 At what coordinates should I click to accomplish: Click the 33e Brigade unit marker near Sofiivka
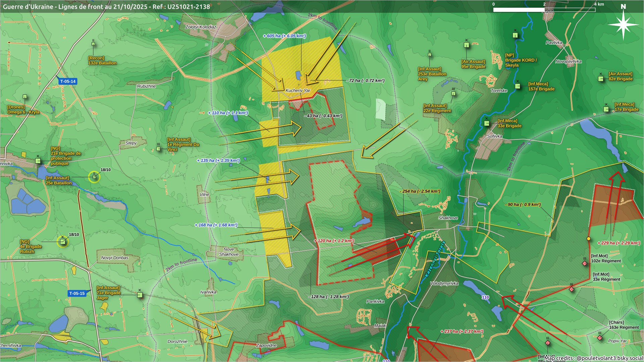click(487, 123)
